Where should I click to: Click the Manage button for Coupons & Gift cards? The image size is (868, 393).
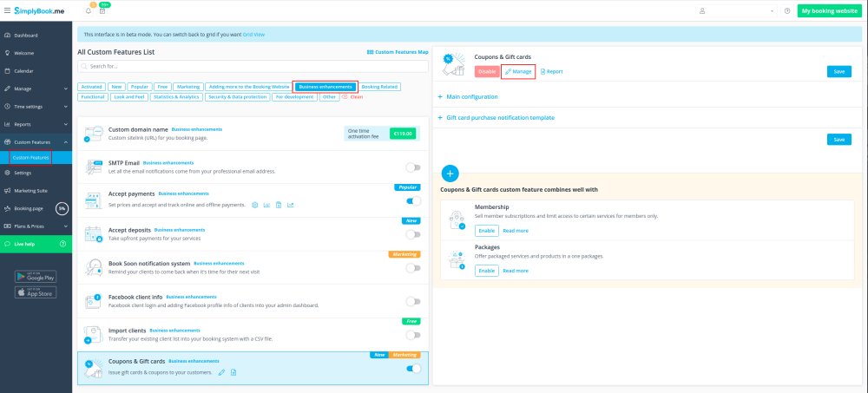coord(518,71)
